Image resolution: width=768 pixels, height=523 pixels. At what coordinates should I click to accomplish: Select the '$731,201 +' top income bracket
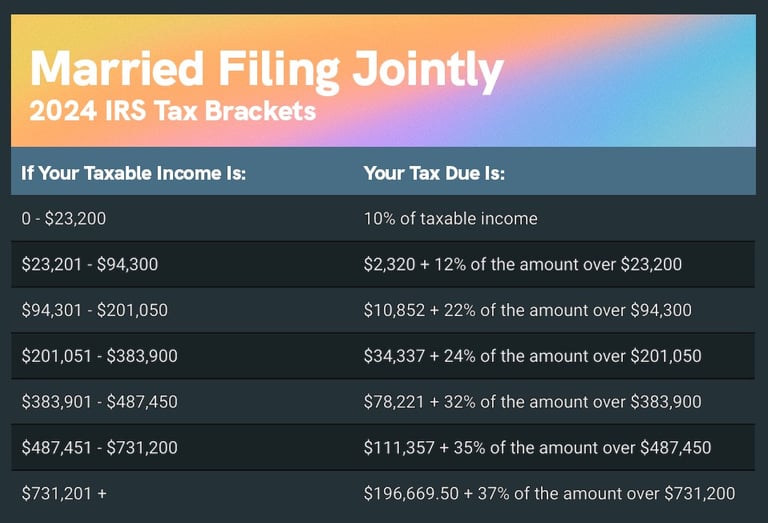point(64,494)
